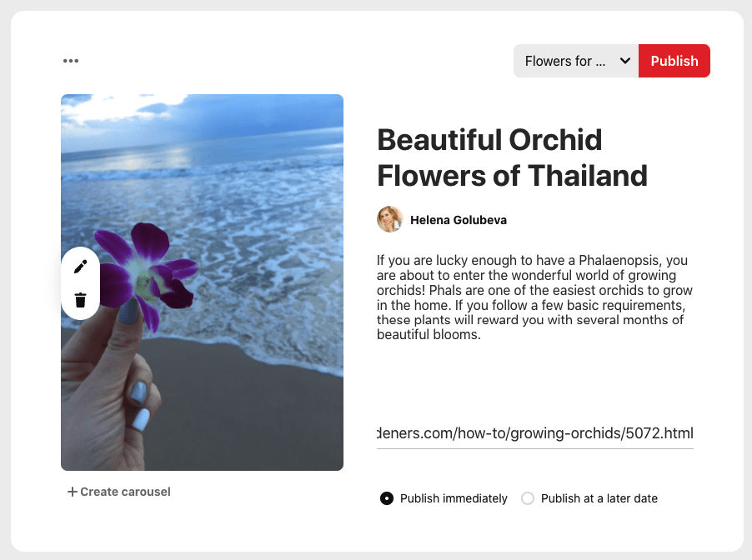Open the ellipsis more-options menu
This screenshot has height=560, width=752.
[72, 60]
